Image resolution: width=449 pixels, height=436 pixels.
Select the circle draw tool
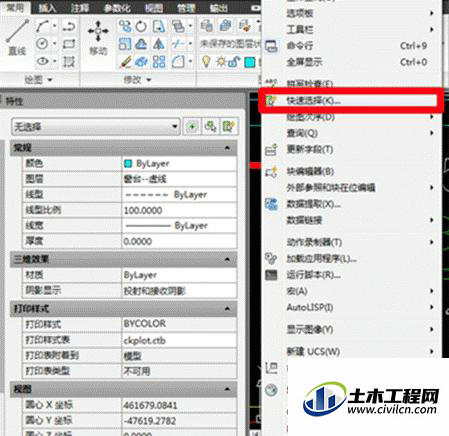pos(42,44)
